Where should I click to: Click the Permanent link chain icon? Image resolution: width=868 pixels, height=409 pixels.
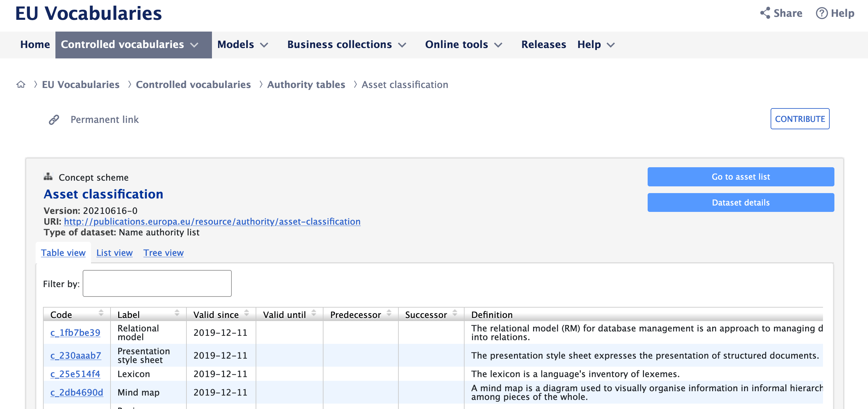(x=54, y=120)
